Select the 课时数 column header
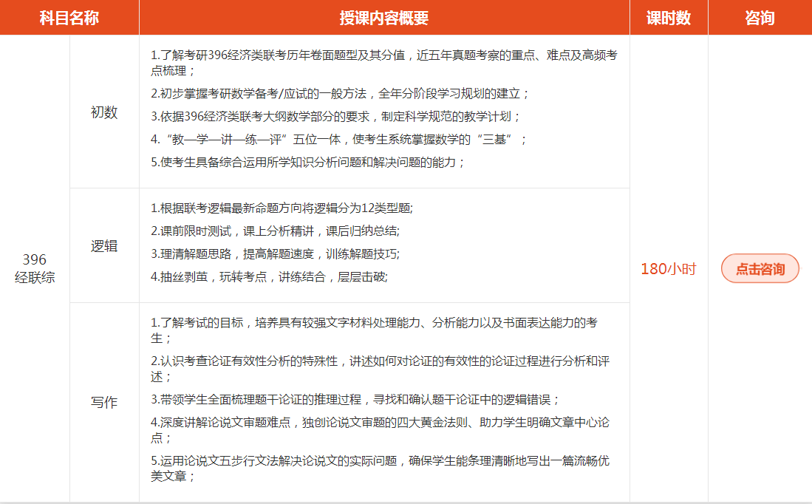This screenshot has width=812, height=504. (x=668, y=18)
